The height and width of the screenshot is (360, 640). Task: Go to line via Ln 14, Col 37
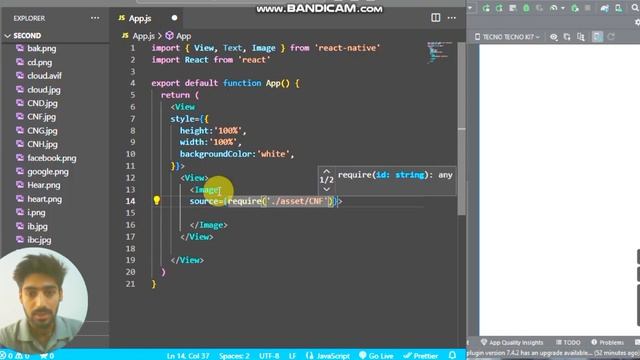188,356
